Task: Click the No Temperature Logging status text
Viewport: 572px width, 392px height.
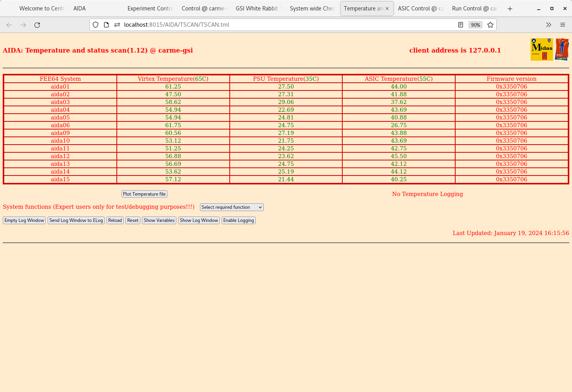Action: pos(427,194)
